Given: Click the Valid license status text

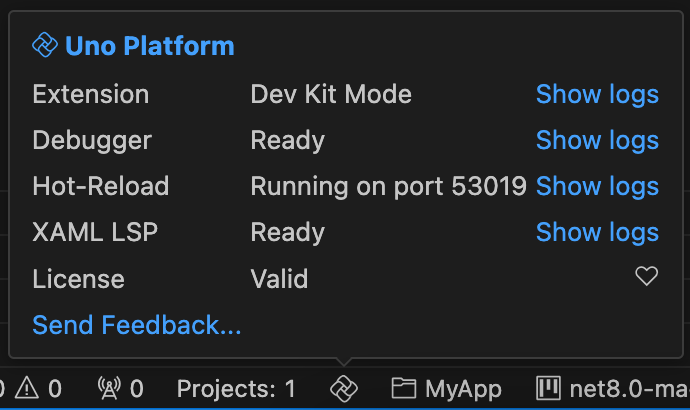Looking at the screenshot, I should click(279, 279).
